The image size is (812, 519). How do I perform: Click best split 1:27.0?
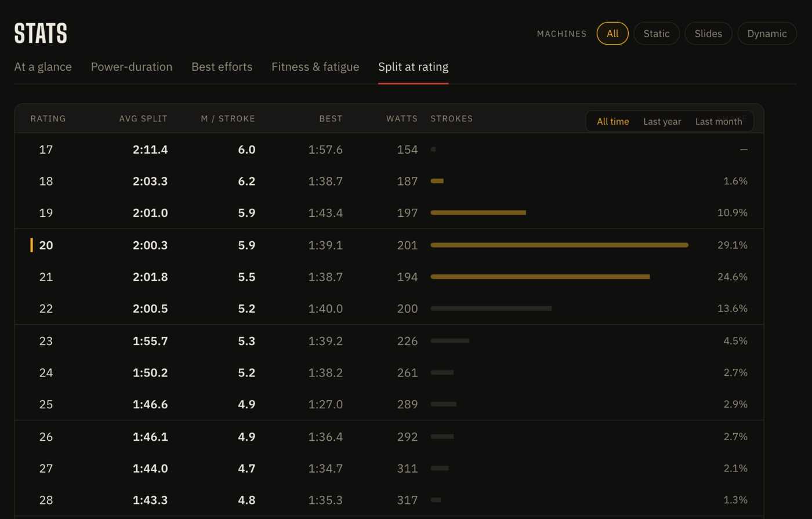pyautogui.click(x=325, y=404)
